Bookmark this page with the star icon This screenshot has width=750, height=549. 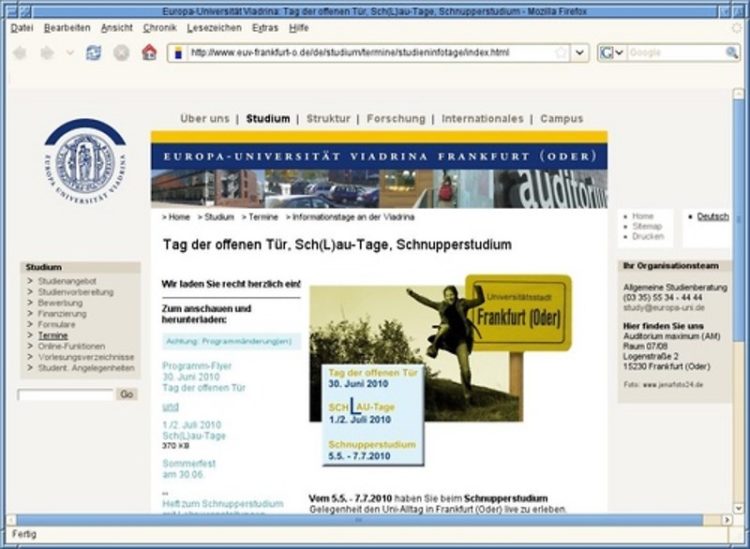tap(561, 53)
